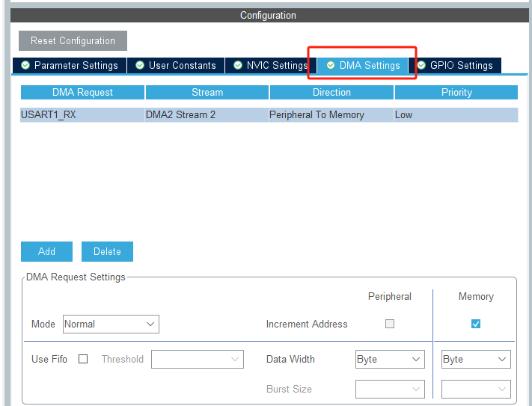532x406 pixels.
Task: Click the Direction column header
Action: (x=331, y=92)
